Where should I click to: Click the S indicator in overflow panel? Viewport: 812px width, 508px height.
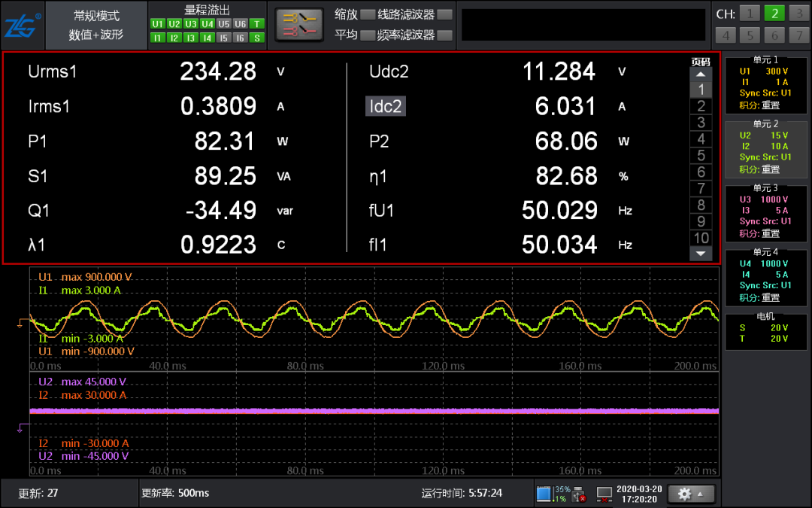click(257, 38)
